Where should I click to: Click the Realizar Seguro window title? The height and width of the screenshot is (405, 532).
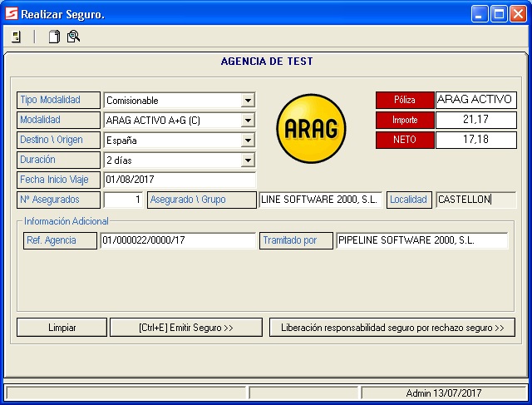pos(63,14)
